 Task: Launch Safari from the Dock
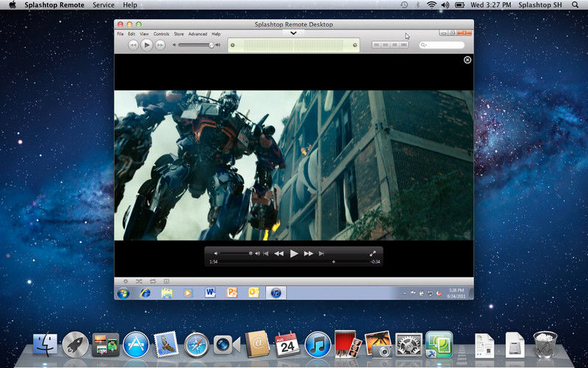pos(196,344)
